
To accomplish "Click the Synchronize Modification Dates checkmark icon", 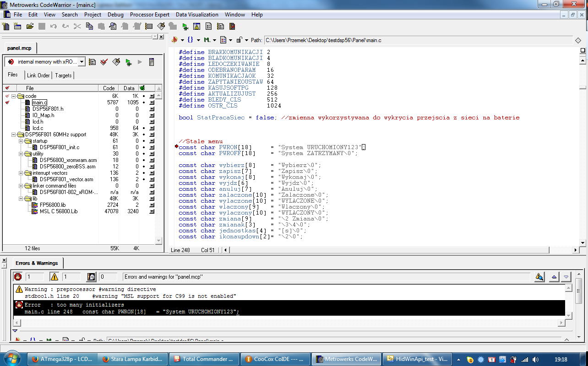I will (104, 62).
